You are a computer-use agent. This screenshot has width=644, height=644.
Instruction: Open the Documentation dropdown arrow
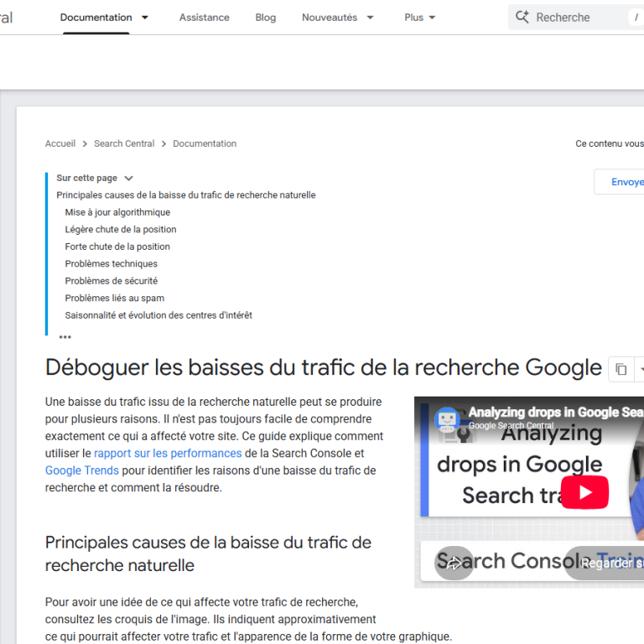[x=144, y=18]
